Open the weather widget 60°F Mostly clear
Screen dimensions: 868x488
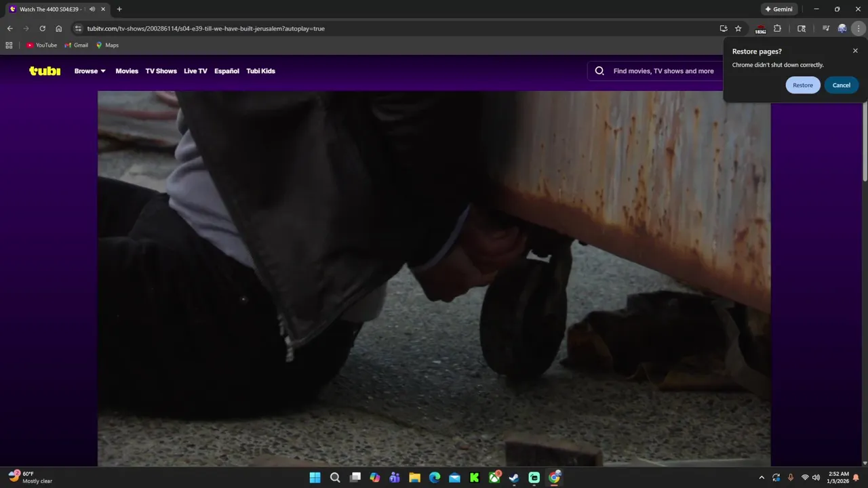pyautogui.click(x=31, y=477)
